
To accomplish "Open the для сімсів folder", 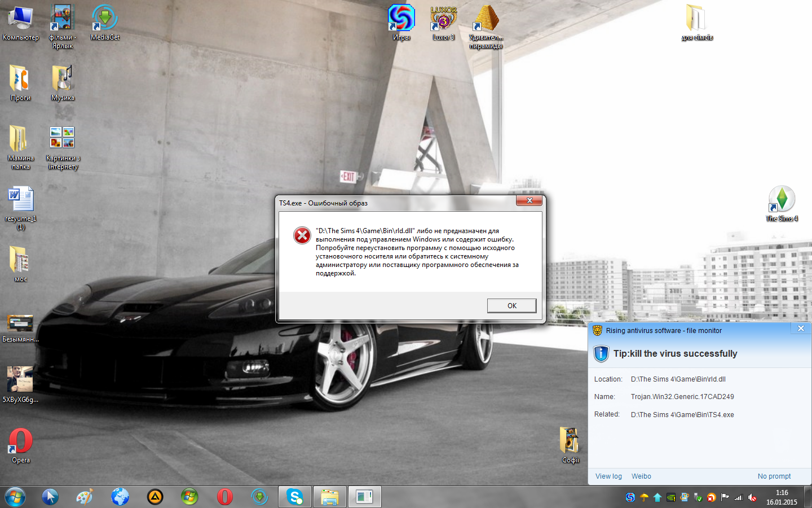I will (697, 23).
